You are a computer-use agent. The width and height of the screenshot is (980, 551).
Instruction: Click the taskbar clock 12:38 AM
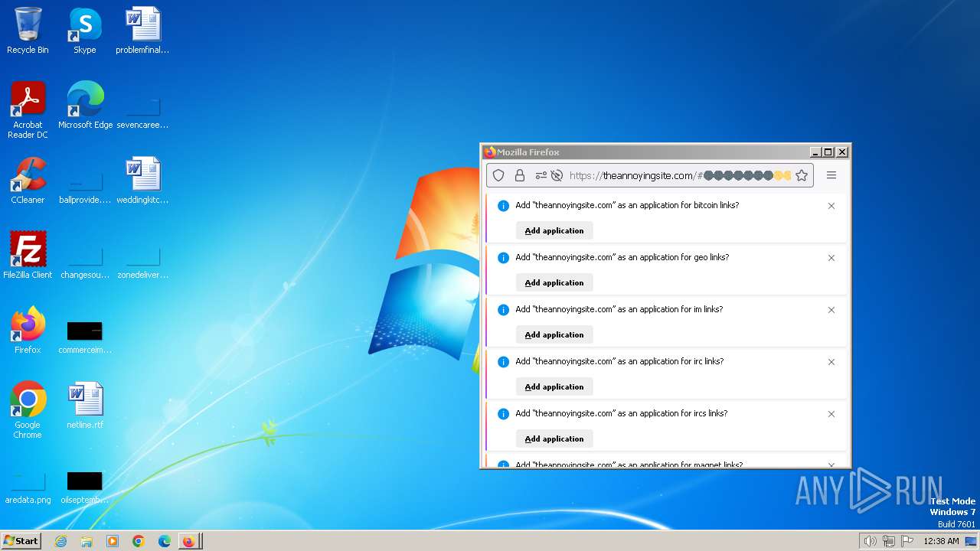click(x=941, y=541)
